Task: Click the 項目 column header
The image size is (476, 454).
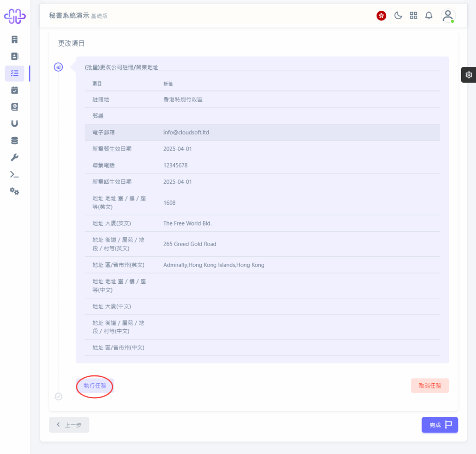Action: (x=97, y=84)
